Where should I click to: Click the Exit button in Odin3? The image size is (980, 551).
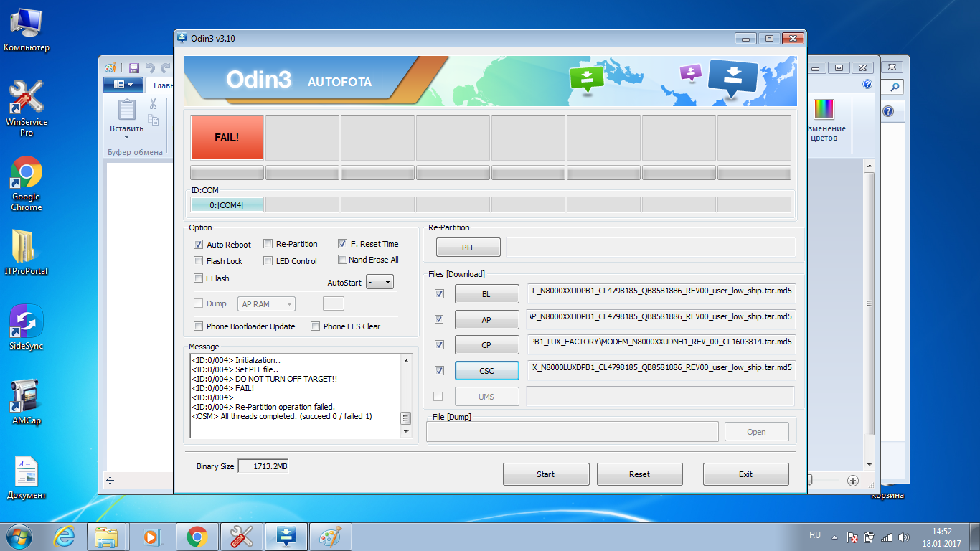(746, 474)
